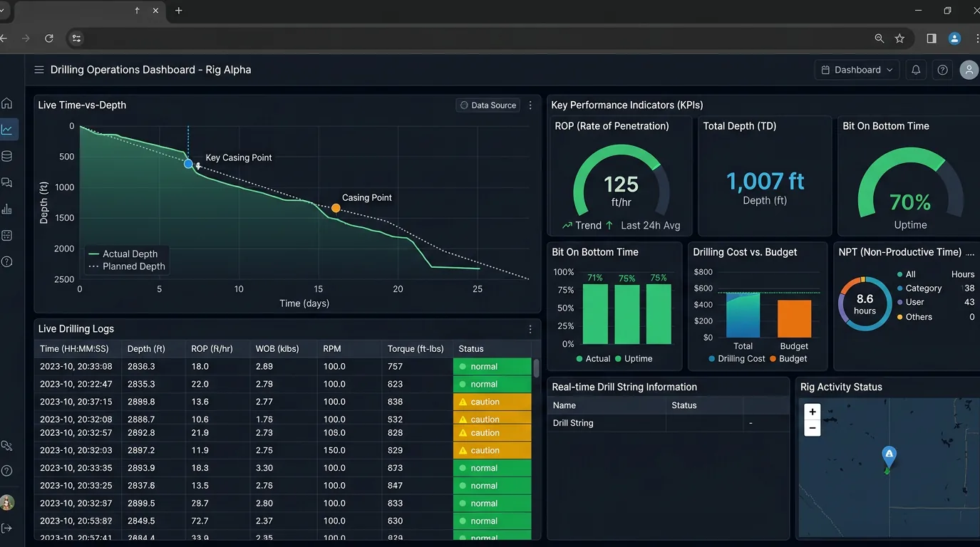Select the line chart analytics sidebar icon
Image resolution: width=980 pixels, height=547 pixels.
7,129
